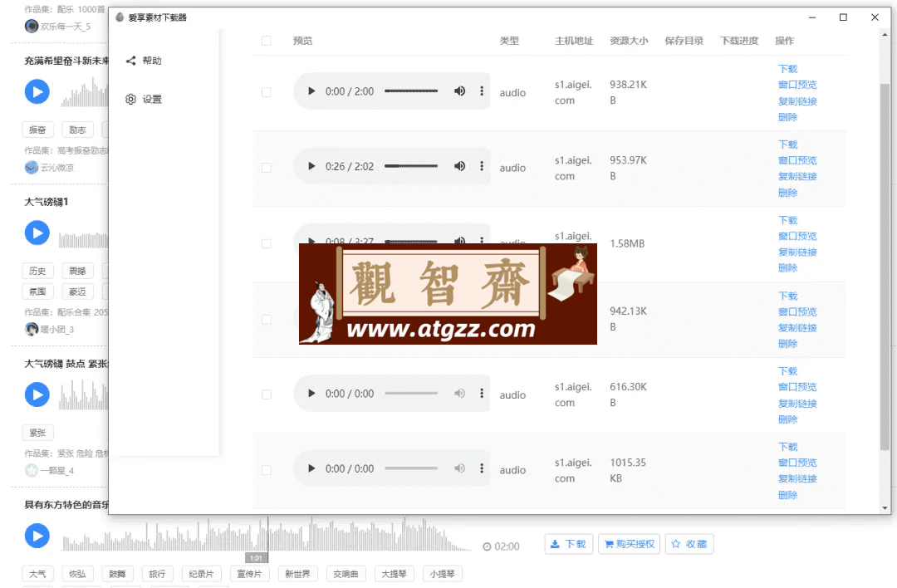Play the 616.30KB audio preview
This screenshot has height=588, width=897.
311,394
